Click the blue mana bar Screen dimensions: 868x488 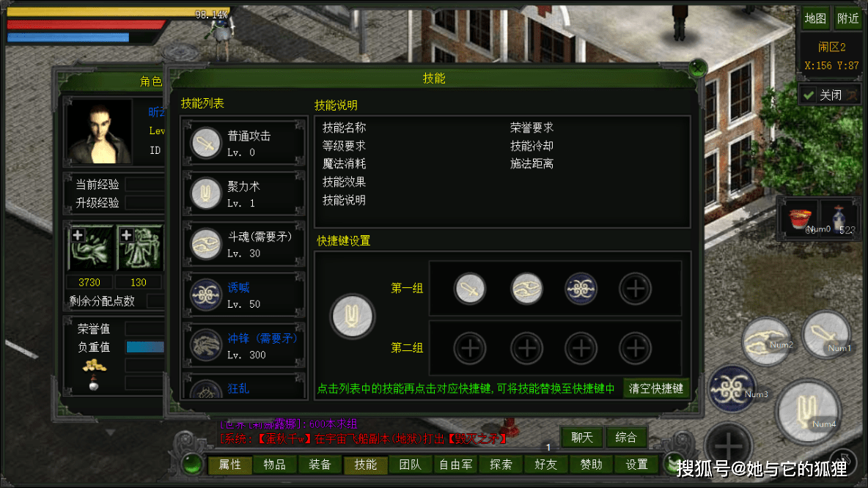[68, 37]
